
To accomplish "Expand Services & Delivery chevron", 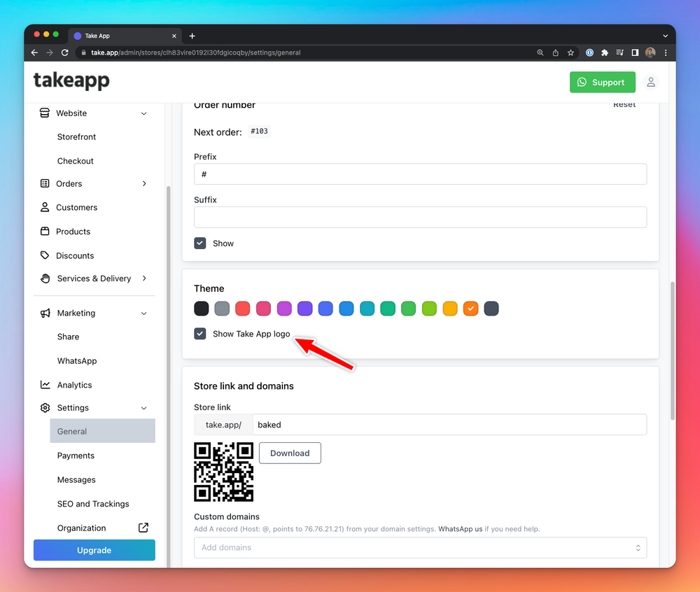I will tap(144, 279).
